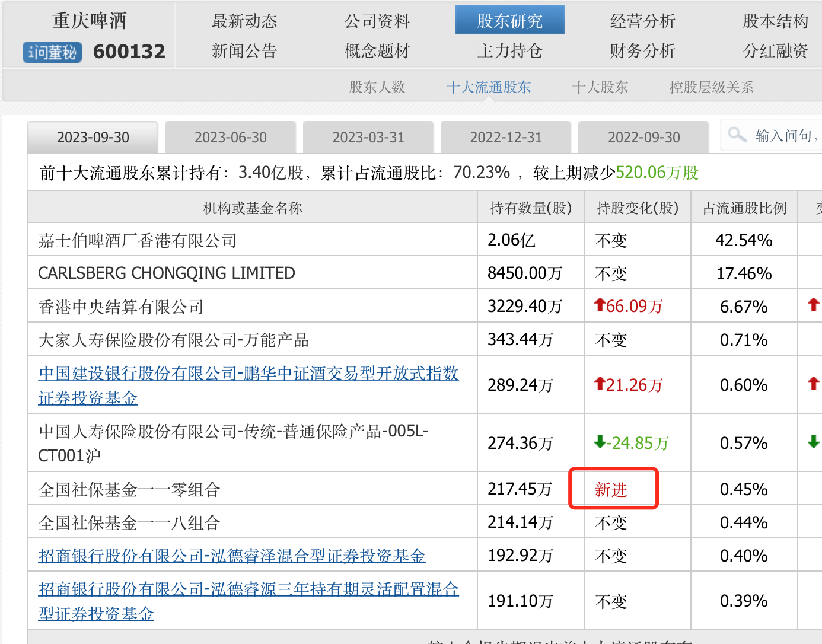This screenshot has height=644, width=822.
Task: Go to 主力持仓 section
Action: point(510,51)
